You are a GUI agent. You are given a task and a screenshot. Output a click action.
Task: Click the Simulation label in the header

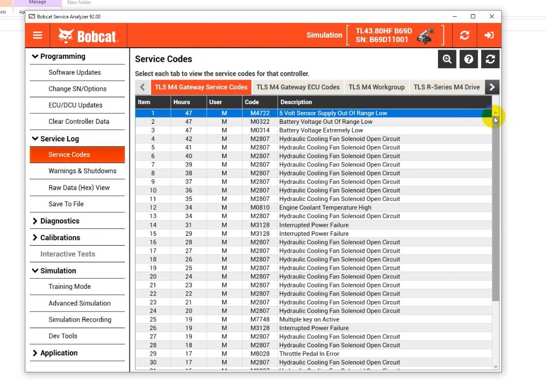(x=324, y=35)
